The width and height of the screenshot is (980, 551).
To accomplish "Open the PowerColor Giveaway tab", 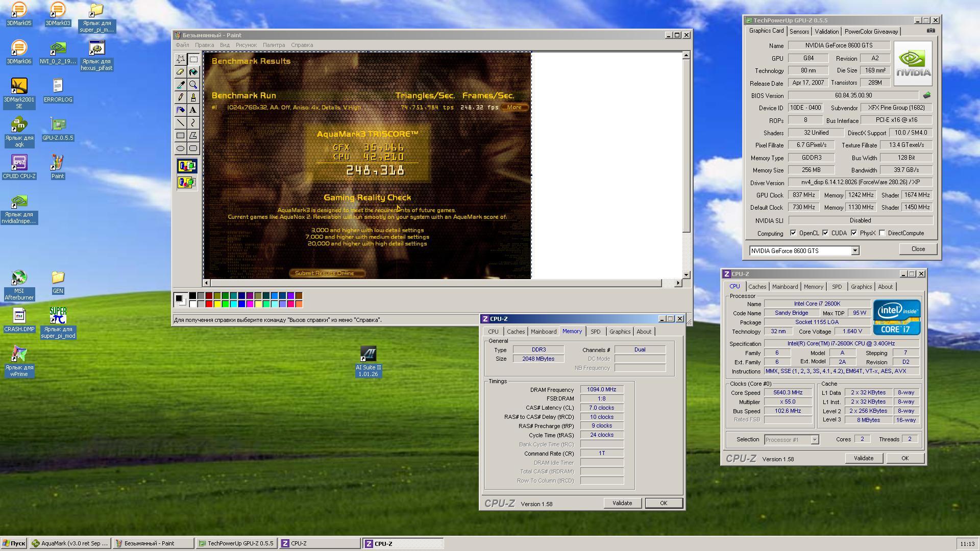I will [871, 32].
